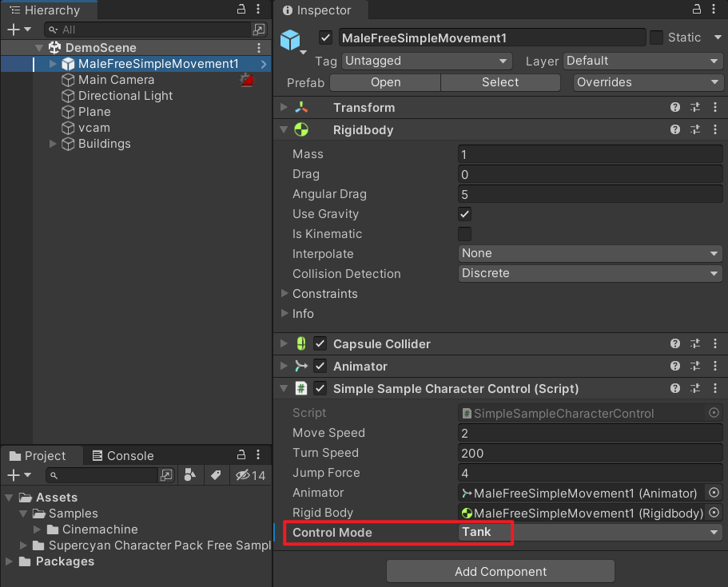Collapse the Rigidbody component
Screen dimensions: 728x587
click(284, 129)
